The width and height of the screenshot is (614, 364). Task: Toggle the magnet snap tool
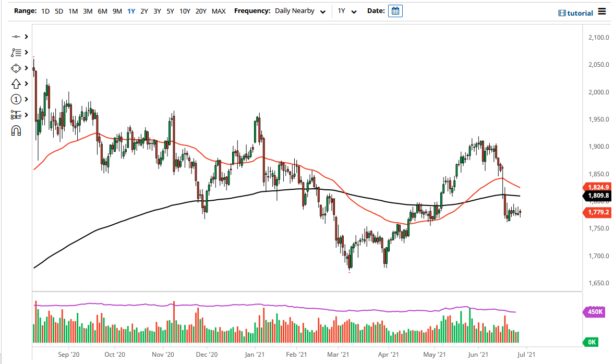tap(16, 131)
